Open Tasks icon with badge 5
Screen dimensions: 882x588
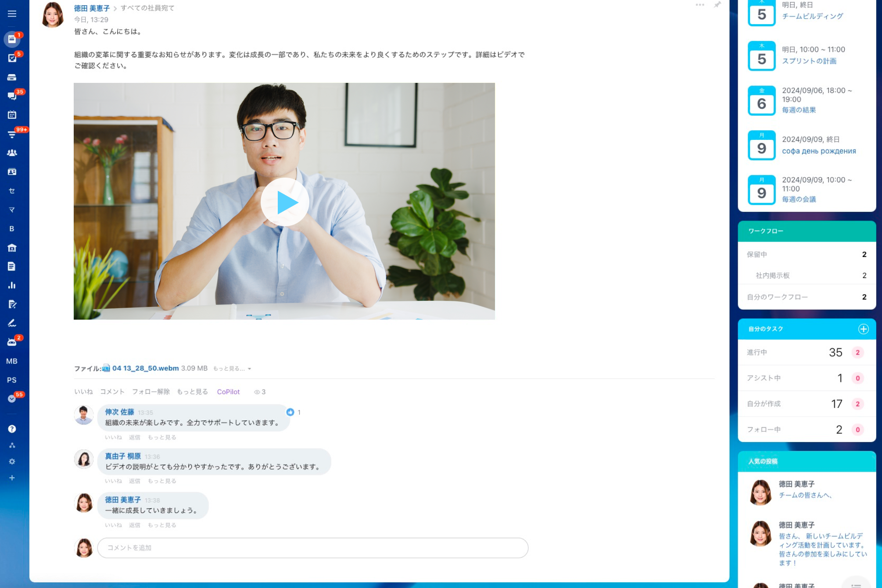[12, 58]
